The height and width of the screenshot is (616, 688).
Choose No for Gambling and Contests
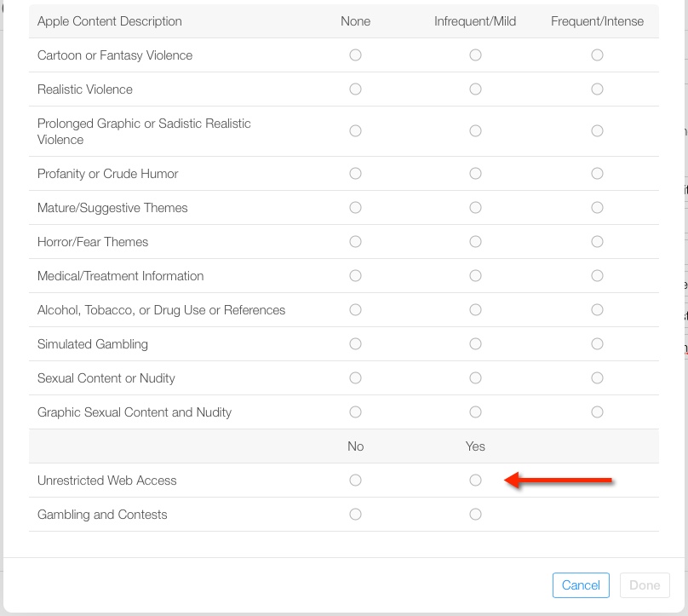pyautogui.click(x=355, y=515)
